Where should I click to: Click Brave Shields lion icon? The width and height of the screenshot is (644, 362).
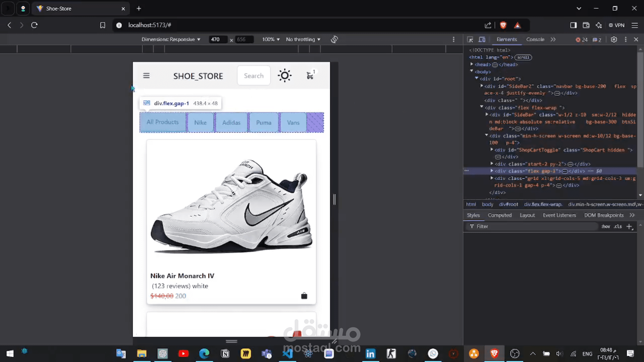click(x=503, y=25)
